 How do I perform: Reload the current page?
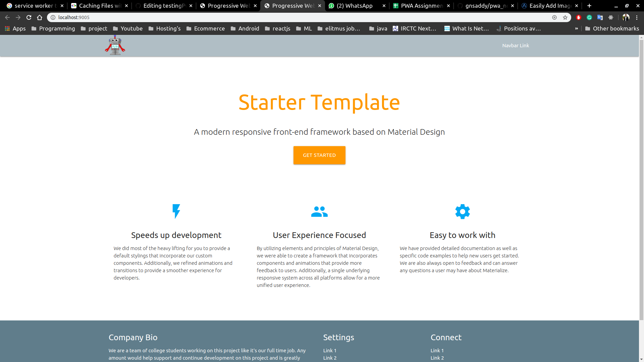[x=29, y=17]
